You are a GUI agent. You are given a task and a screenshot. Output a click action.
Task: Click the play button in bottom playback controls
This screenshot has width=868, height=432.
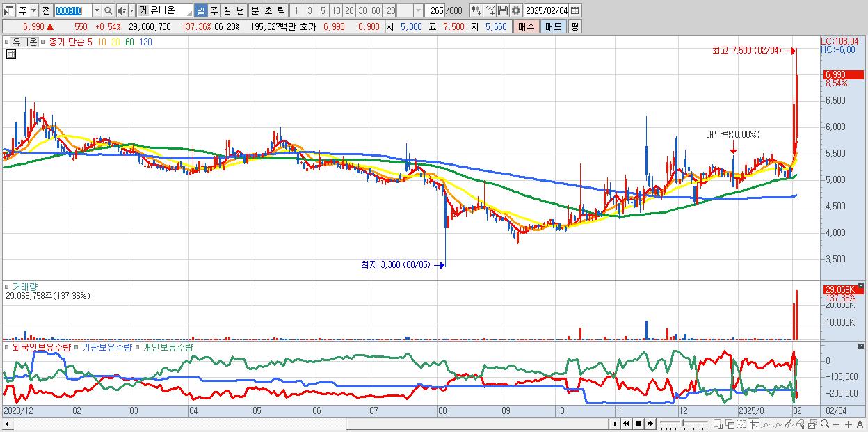[x=615, y=424]
